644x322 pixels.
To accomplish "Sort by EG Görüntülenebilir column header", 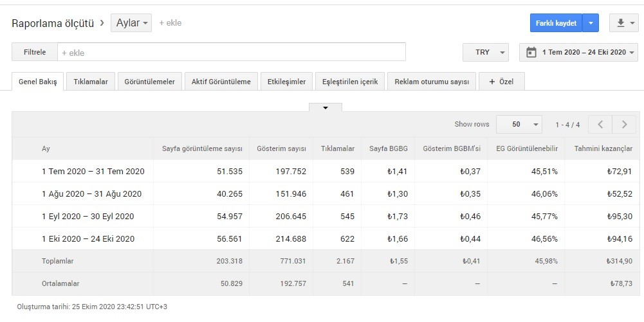I will [527, 148].
